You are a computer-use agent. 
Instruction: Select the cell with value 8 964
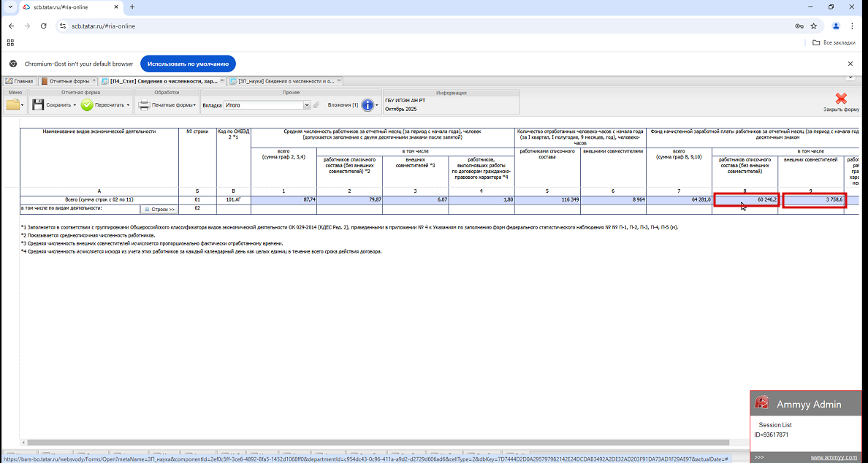(613, 199)
